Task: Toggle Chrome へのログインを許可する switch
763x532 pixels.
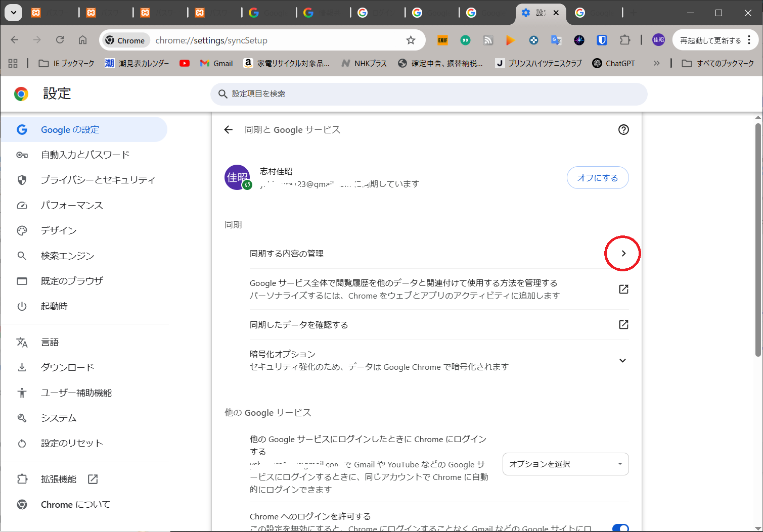Action: click(x=620, y=527)
